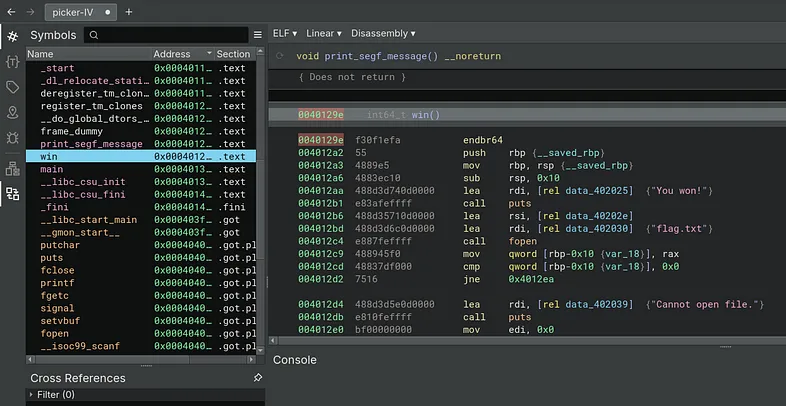The height and width of the screenshot is (406, 786).
Task: Open the memory map pin icon
Action: click(x=13, y=112)
